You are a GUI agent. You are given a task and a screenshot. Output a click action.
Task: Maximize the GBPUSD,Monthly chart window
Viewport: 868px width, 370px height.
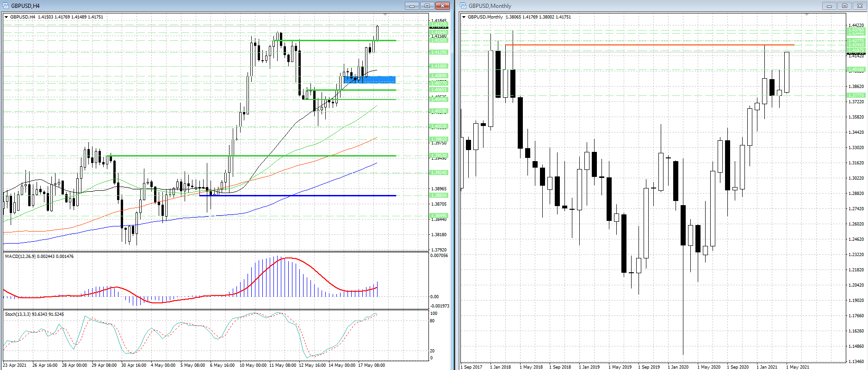[x=844, y=6]
